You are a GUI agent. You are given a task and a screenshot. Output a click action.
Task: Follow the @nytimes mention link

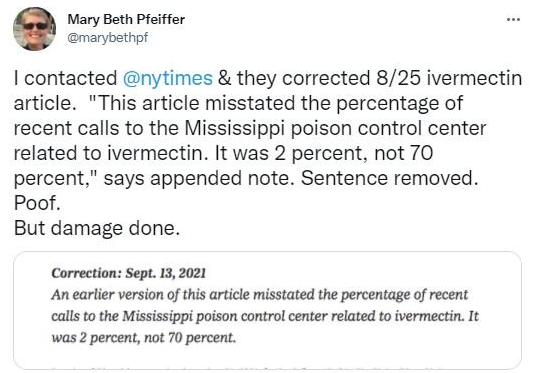point(167,78)
